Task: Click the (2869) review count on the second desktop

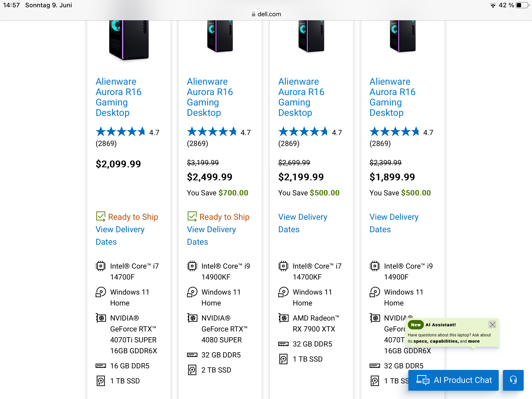Action: 197,143
